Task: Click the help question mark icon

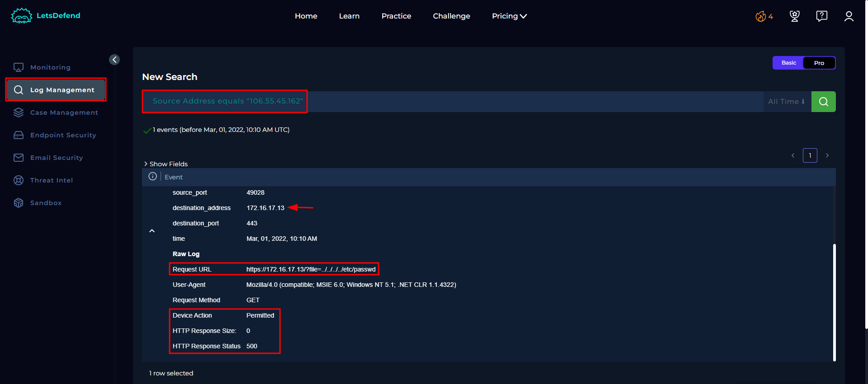Action: tap(821, 16)
